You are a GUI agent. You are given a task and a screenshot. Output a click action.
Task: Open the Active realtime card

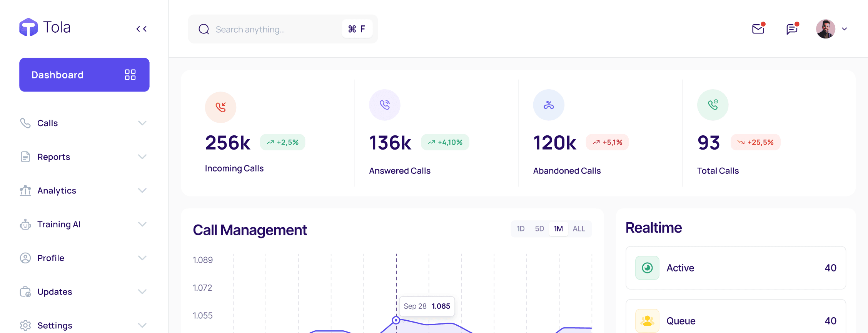click(736, 268)
